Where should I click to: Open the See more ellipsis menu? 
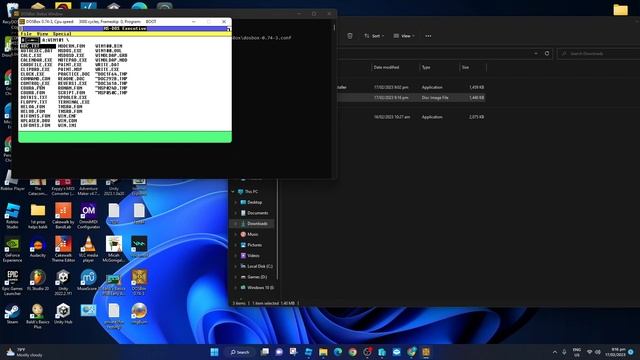point(428,36)
